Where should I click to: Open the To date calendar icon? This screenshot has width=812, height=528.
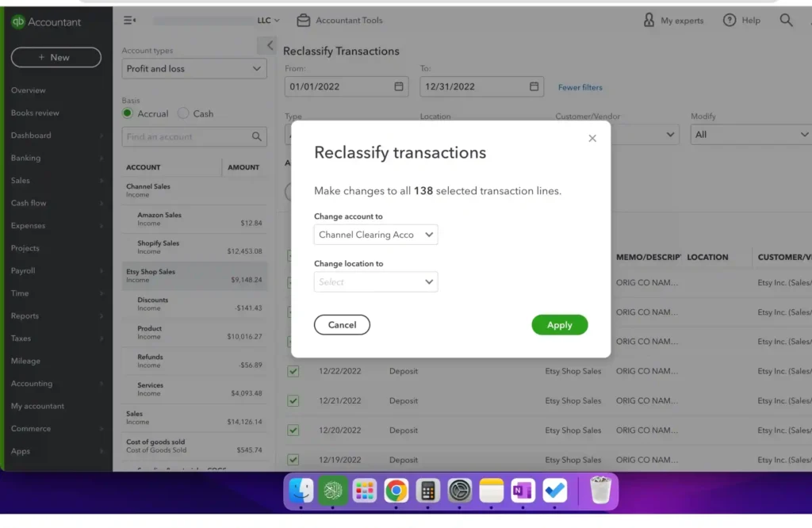coord(534,86)
